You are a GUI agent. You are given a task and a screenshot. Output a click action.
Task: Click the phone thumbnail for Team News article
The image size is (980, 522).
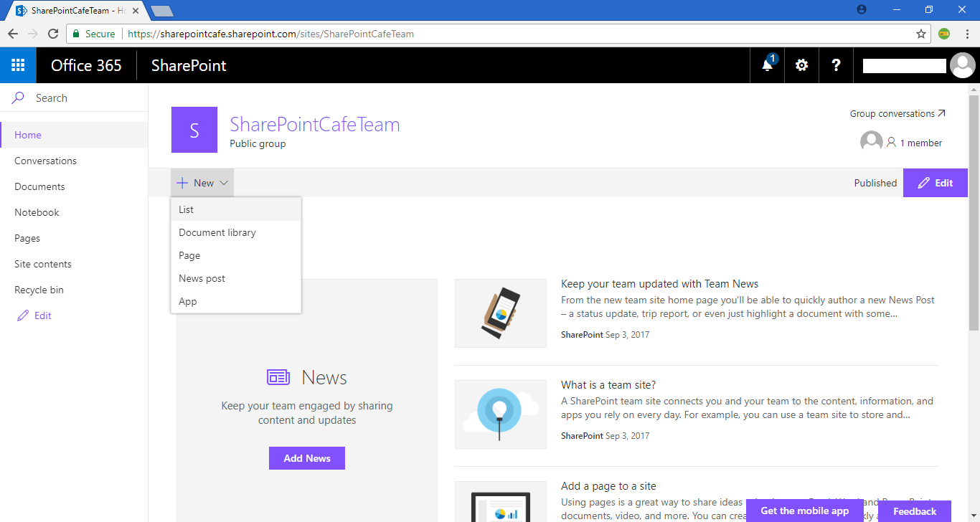pos(501,313)
